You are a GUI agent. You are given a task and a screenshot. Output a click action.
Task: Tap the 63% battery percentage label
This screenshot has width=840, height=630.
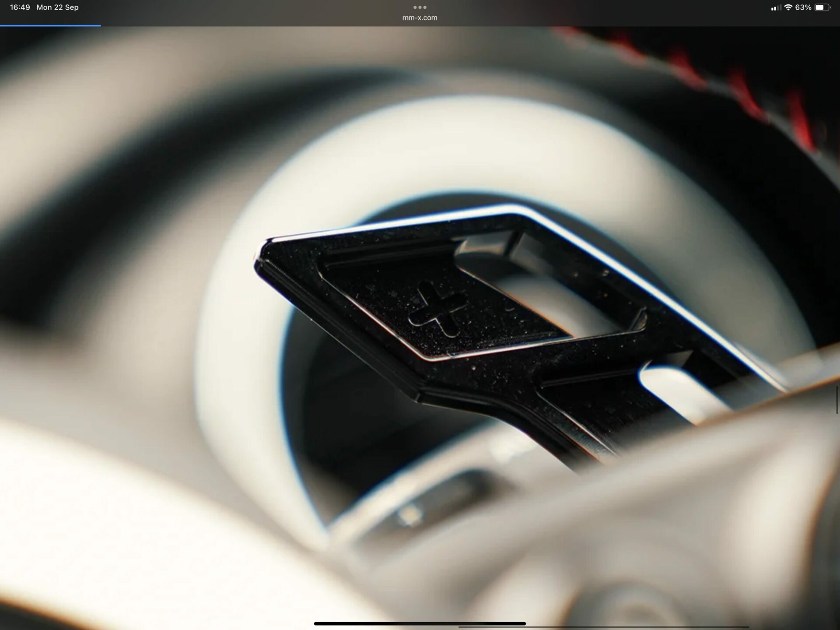pos(803,7)
